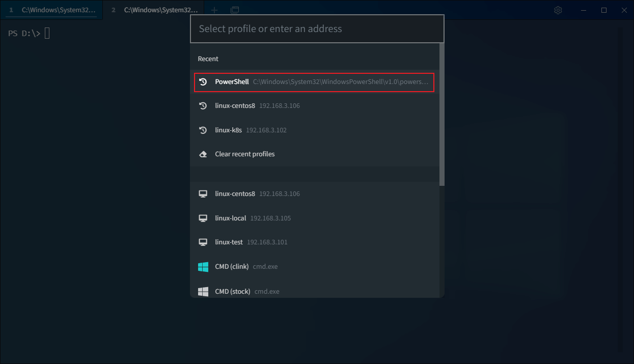634x364 pixels.
Task: Click the Windows logo beside CMD (clink)
Action: tap(203, 267)
